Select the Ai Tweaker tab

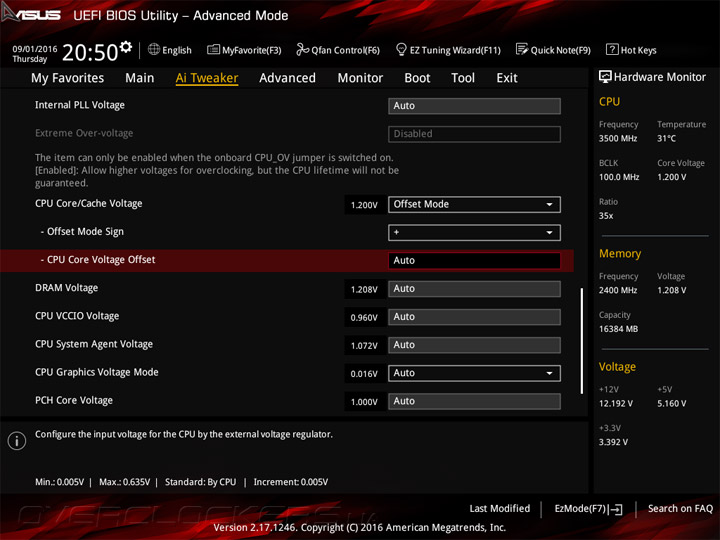207,78
